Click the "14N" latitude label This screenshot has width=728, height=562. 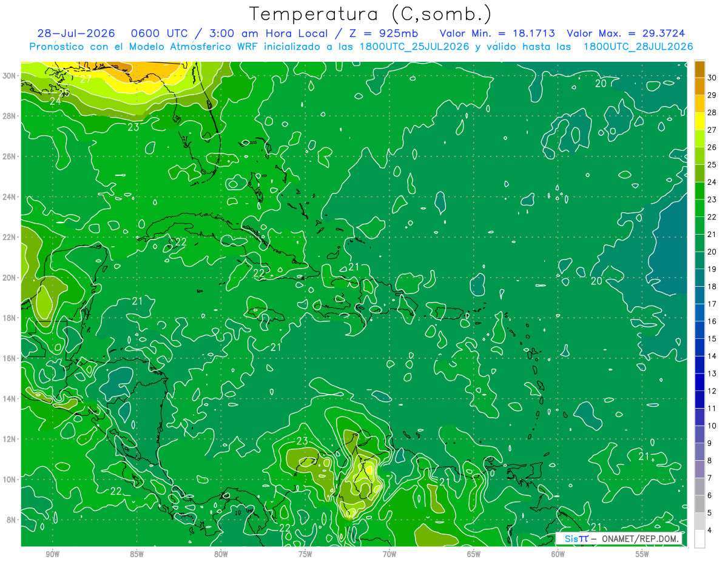click(x=10, y=398)
